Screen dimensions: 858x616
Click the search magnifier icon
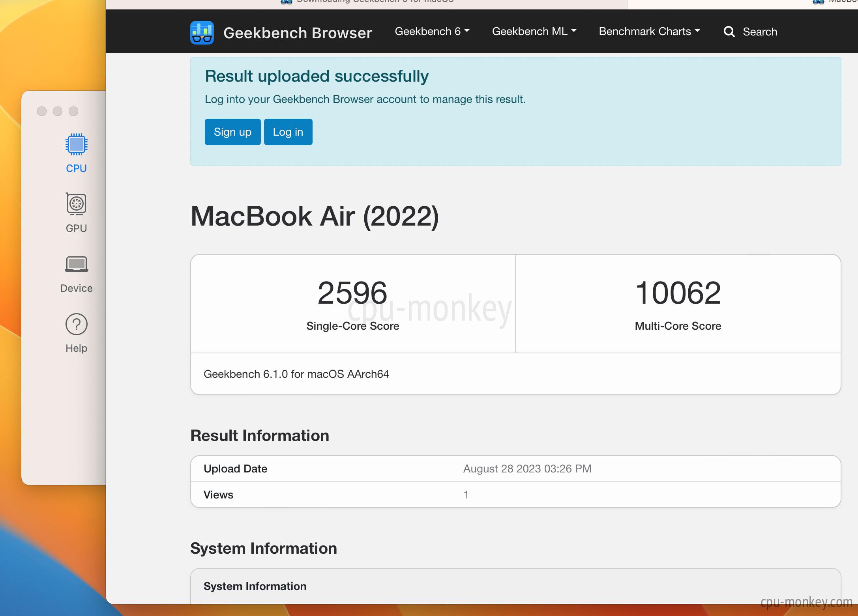(729, 32)
